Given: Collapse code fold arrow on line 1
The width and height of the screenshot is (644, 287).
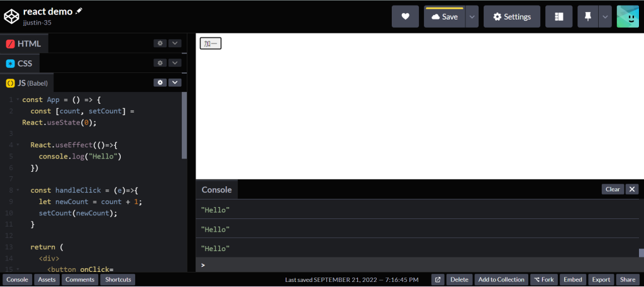Looking at the screenshot, I should 18,100.
